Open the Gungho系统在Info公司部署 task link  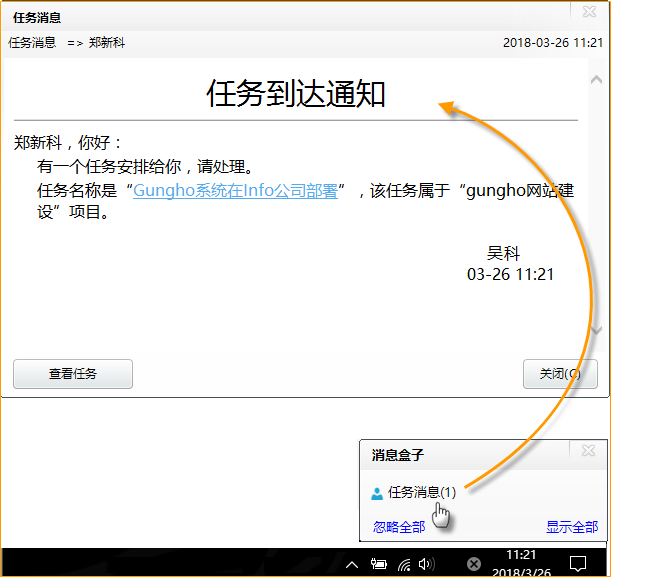pyautogui.click(x=235, y=191)
